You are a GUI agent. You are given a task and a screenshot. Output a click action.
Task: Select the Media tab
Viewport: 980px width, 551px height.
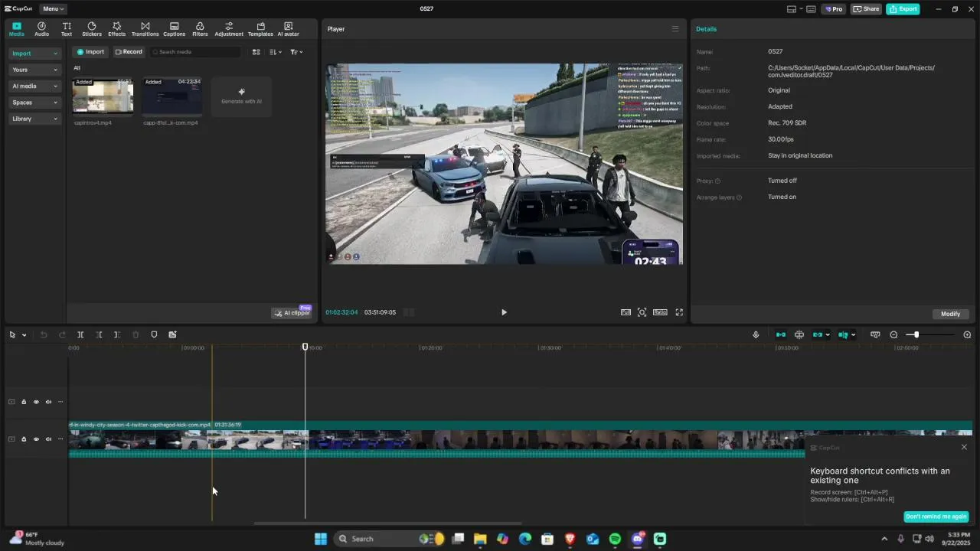16,29
